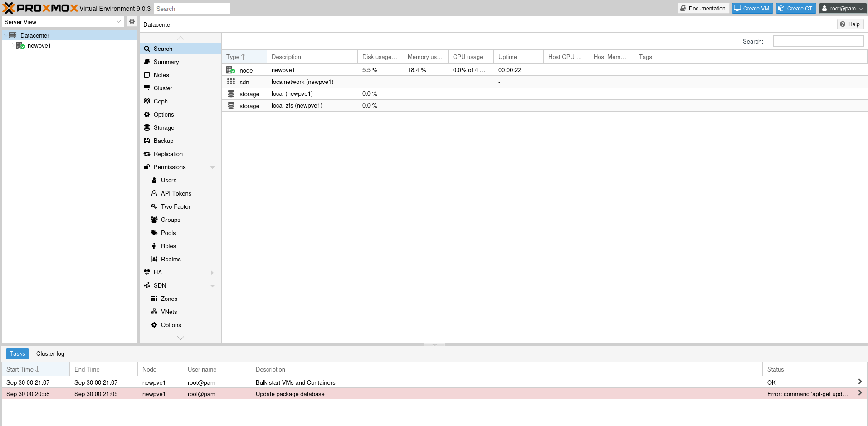Click the Replication icon in the menu
868x426 pixels.
(147, 154)
